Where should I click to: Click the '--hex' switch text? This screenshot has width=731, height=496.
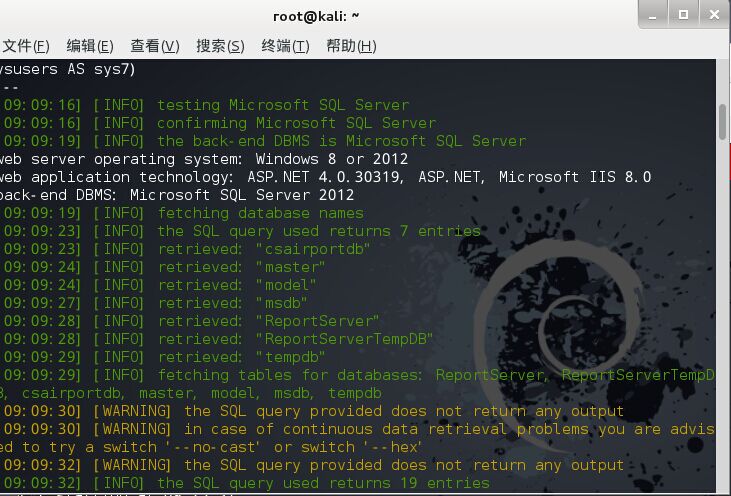(x=393, y=448)
